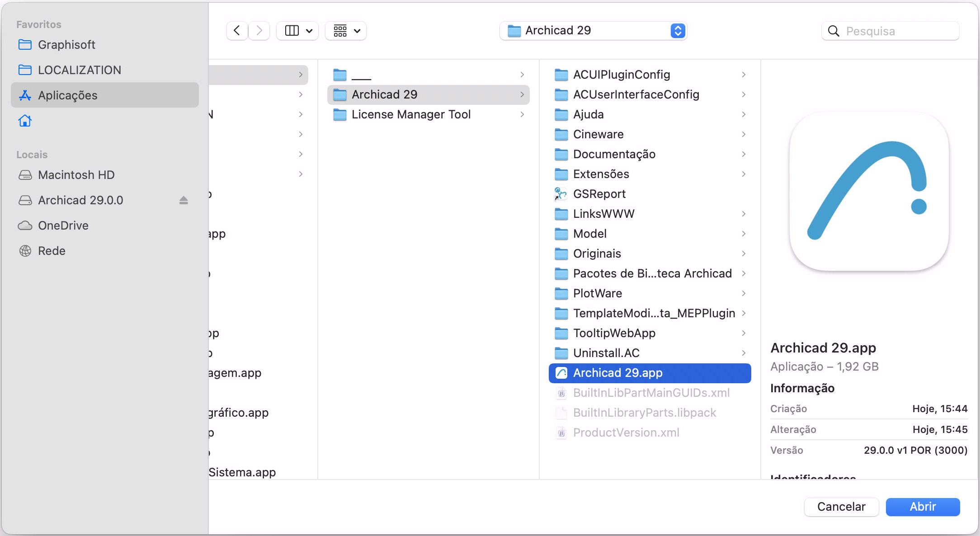Expand the Extensões folder chevron
The image size is (980, 536).
pyautogui.click(x=744, y=174)
